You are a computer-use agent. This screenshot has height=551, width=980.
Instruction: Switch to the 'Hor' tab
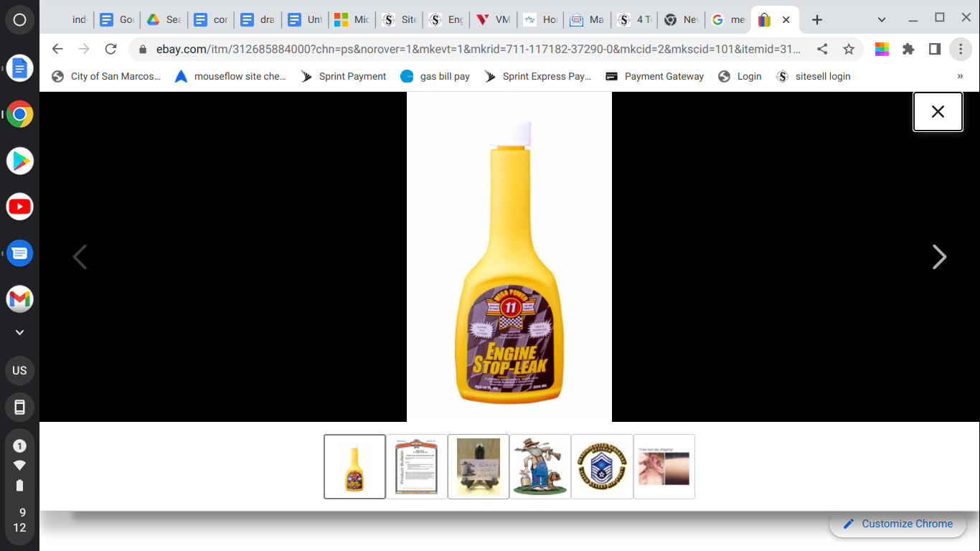click(x=540, y=20)
